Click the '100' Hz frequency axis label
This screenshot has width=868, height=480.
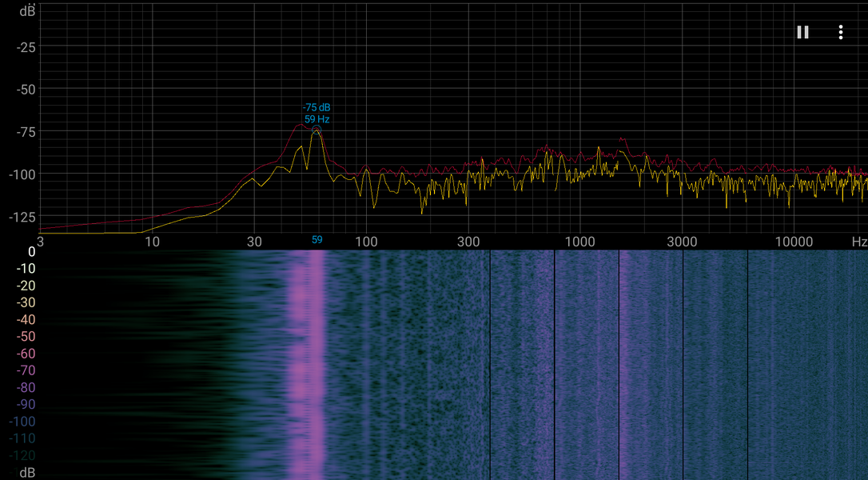pyautogui.click(x=366, y=242)
